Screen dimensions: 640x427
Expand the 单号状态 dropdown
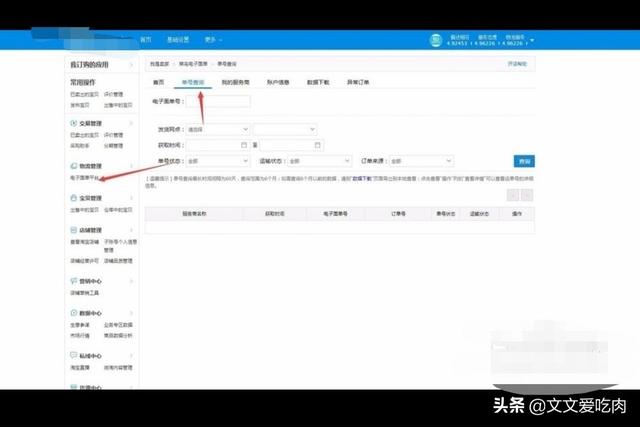[x=217, y=161]
